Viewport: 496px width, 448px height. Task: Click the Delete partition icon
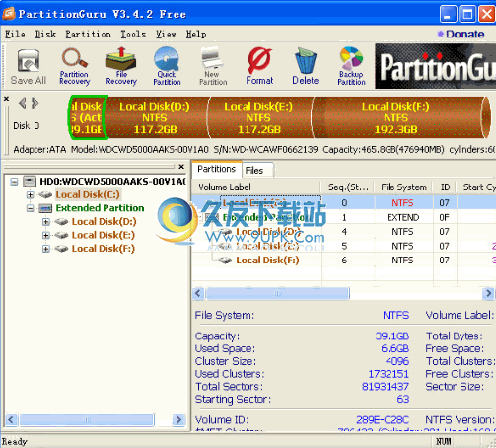pos(306,67)
